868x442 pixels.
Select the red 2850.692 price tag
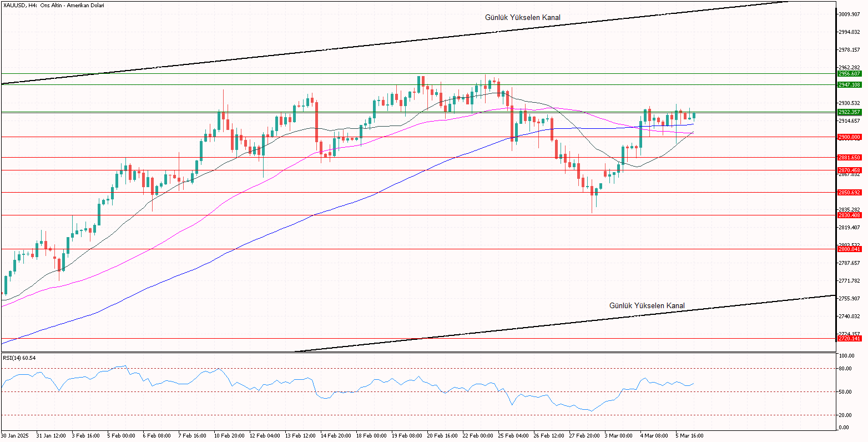[x=850, y=192]
